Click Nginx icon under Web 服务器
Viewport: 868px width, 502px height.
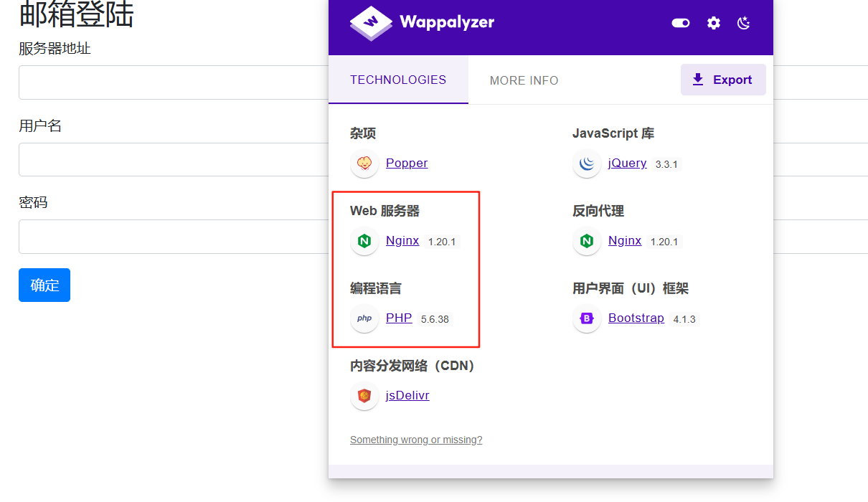coord(364,241)
